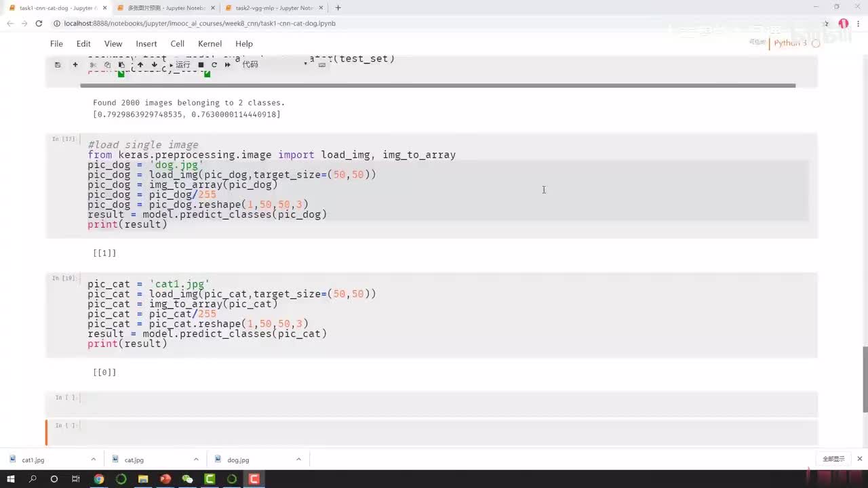Open the Kernel menu
This screenshot has height=488, width=868.
pos(210,43)
